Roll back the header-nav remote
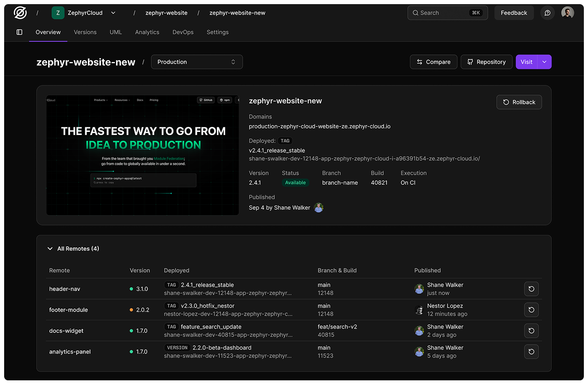Viewport: 588px width, 385px height. (531, 289)
